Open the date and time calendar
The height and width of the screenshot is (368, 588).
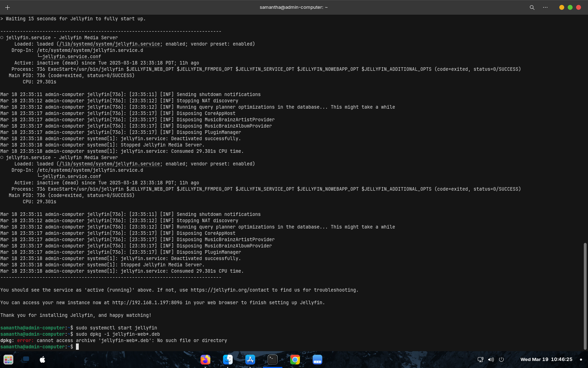pos(546,360)
